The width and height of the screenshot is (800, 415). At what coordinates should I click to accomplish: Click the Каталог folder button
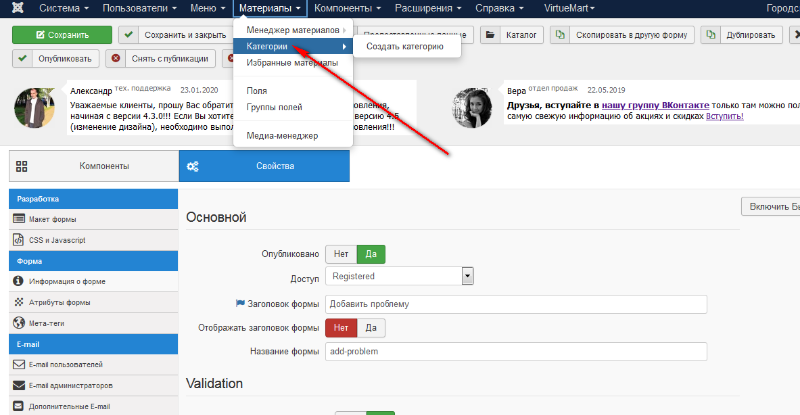pyautogui.click(x=511, y=35)
